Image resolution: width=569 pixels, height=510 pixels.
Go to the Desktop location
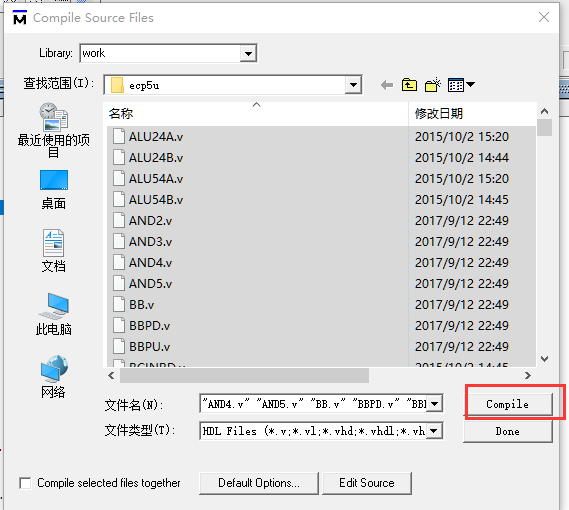click(54, 189)
